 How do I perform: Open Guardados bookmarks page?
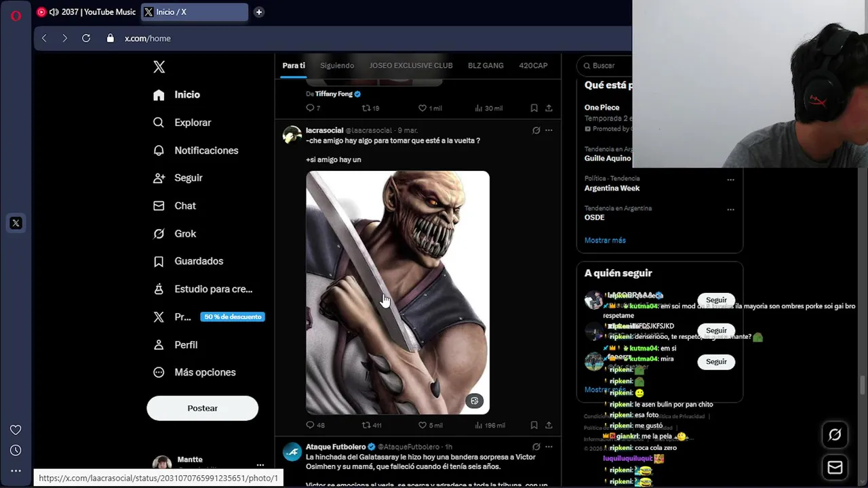tap(188, 261)
